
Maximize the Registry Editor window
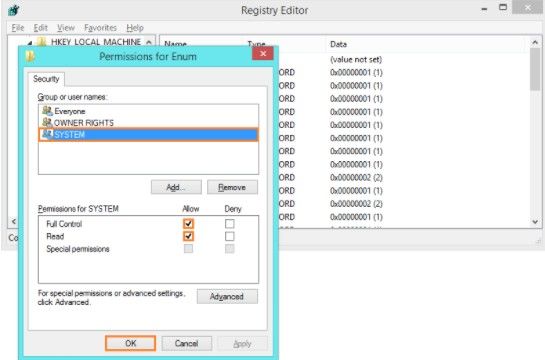(x=503, y=7)
